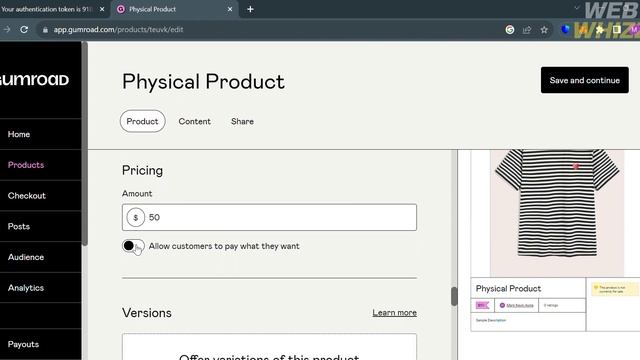Reload the page with the refresh icon

(24, 29)
